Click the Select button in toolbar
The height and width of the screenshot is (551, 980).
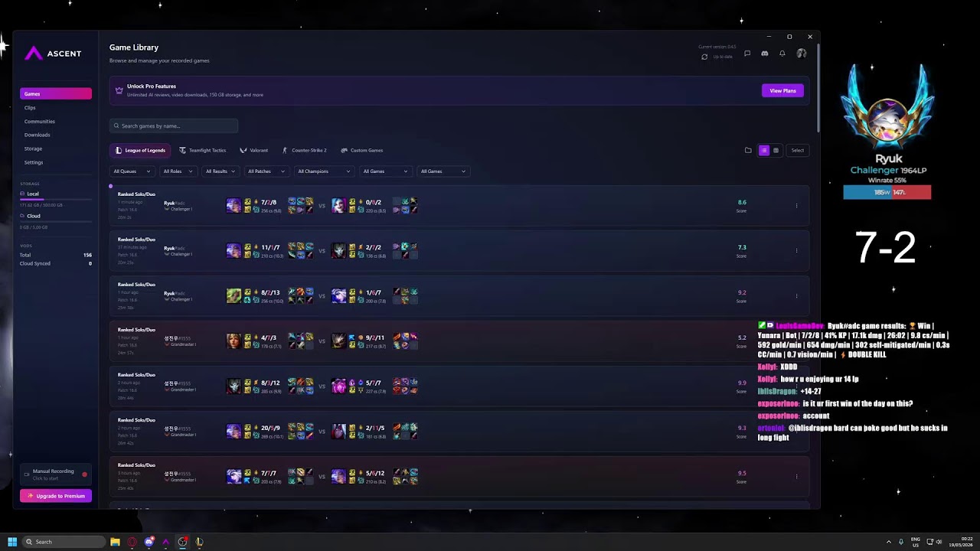(x=797, y=150)
